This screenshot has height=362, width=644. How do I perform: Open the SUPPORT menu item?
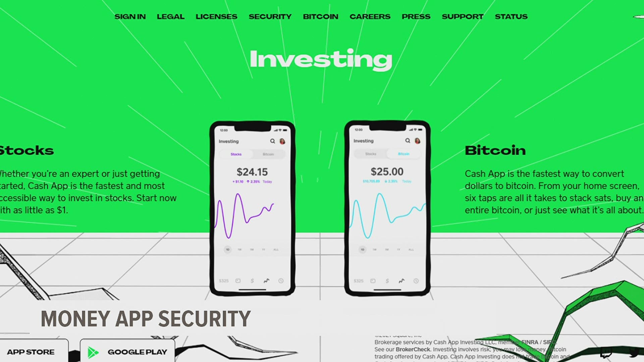tap(463, 17)
